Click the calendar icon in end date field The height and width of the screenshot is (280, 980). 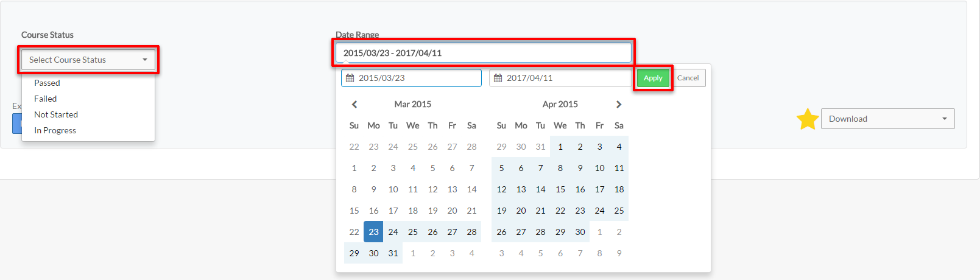[x=498, y=79]
